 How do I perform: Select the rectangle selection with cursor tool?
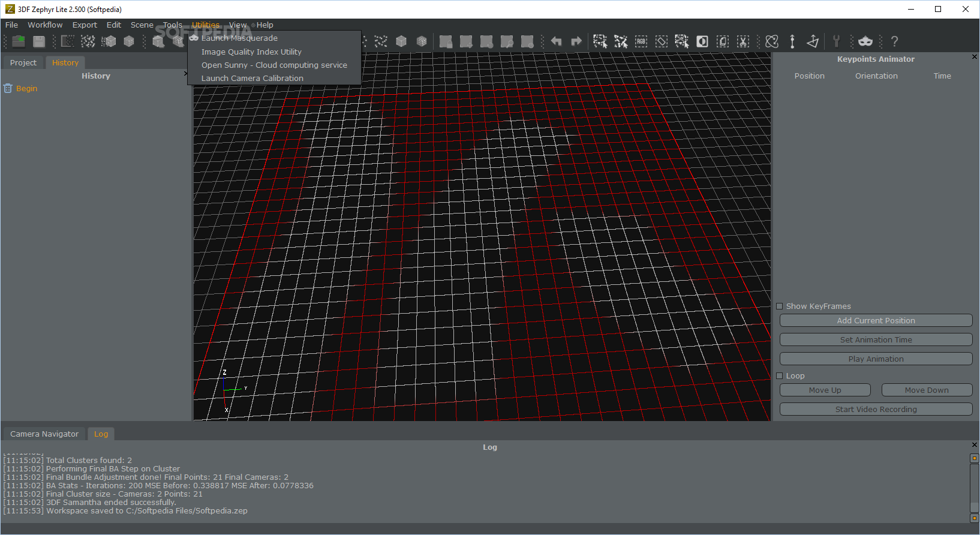600,41
